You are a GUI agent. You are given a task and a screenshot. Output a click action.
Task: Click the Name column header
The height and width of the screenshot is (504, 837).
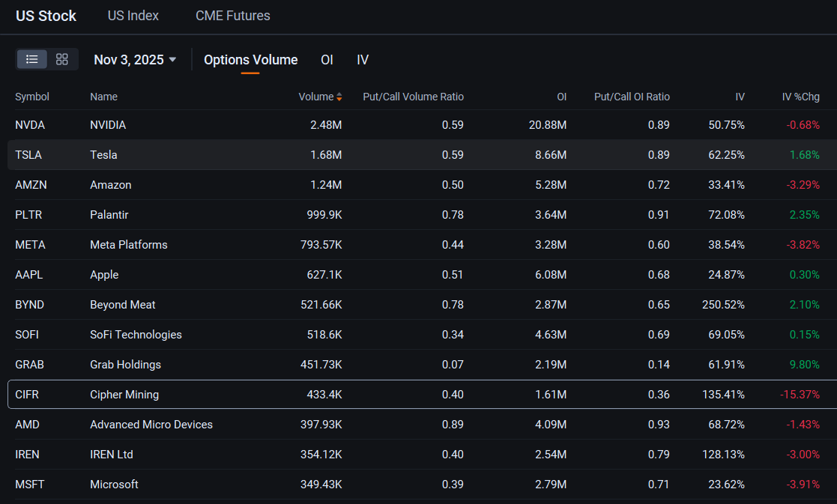tap(103, 97)
